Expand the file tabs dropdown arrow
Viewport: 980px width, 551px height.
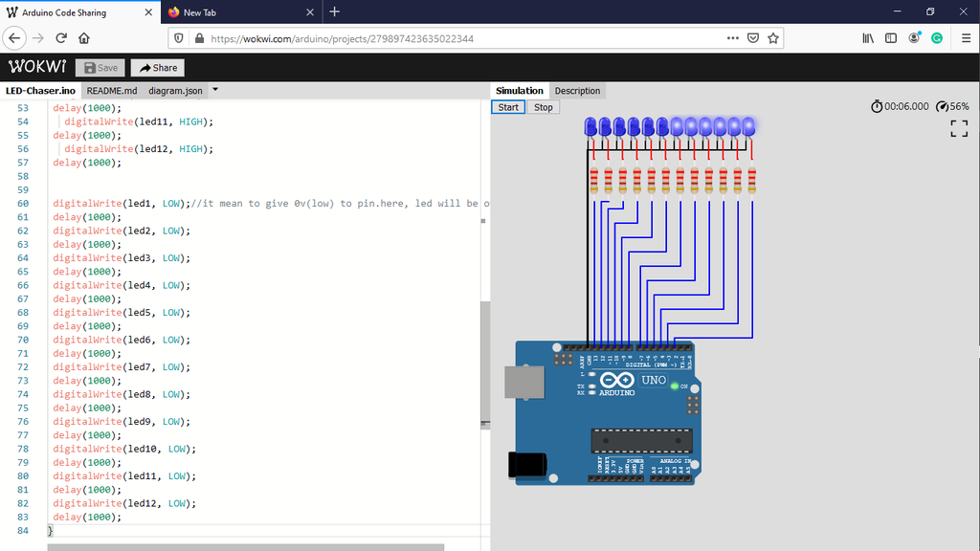[215, 90]
